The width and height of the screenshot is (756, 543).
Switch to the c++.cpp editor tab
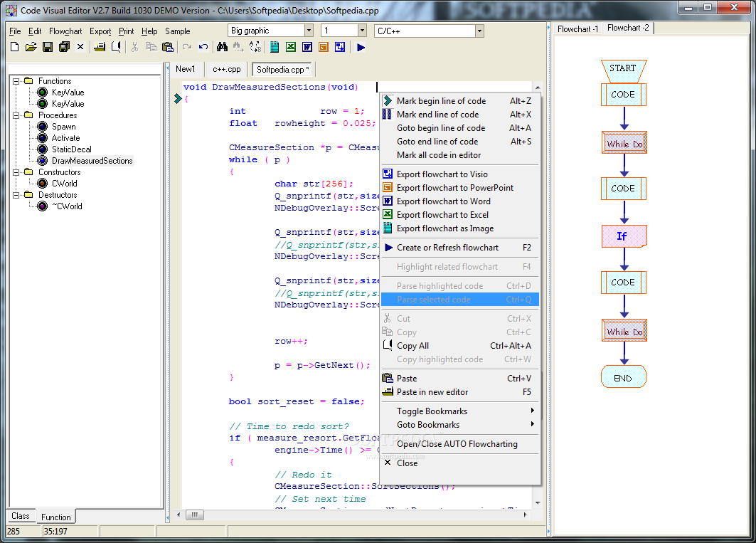point(227,69)
